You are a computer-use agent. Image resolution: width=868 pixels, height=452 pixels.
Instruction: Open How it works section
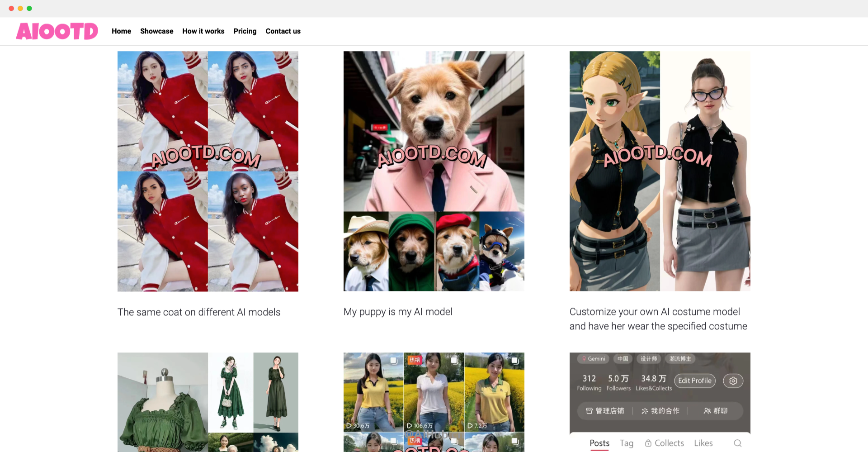[x=203, y=31]
